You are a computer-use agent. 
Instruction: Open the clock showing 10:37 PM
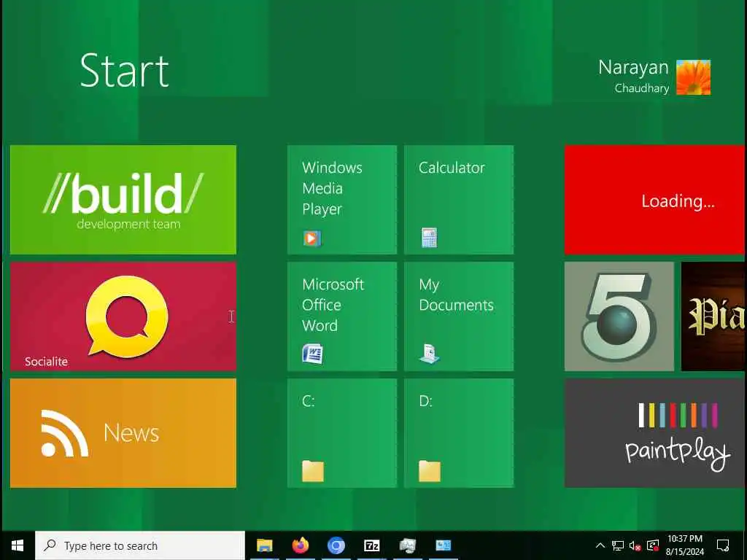(684, 545)
